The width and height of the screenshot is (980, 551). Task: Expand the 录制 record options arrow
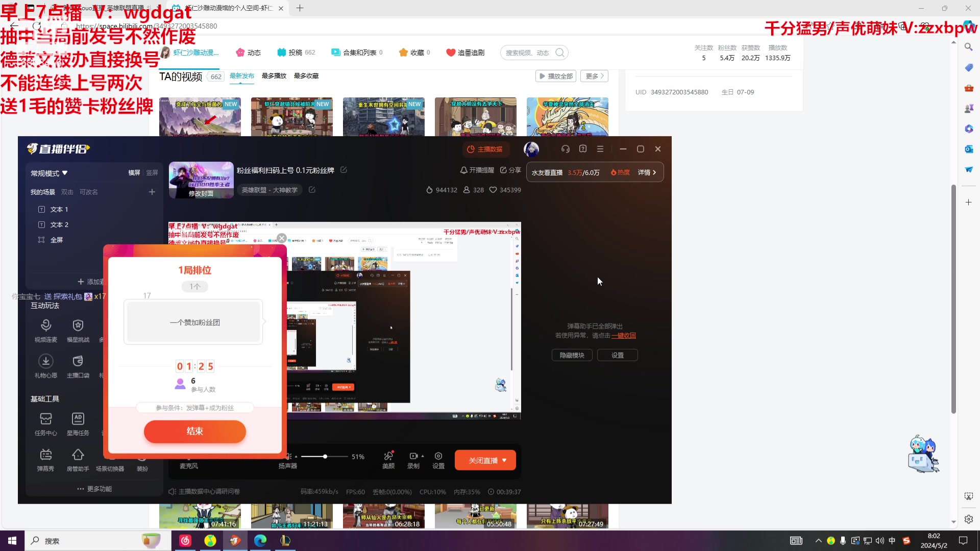tap(423, 456)
